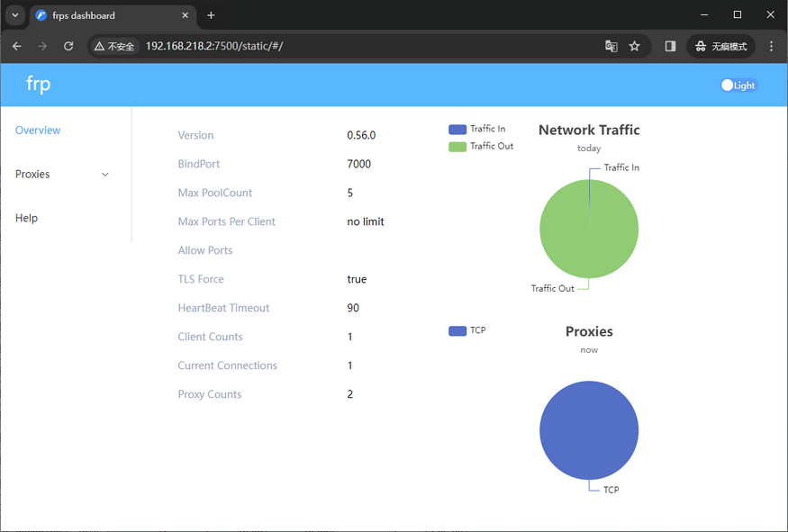Select Overview in the sidebar
This screenshot has width=788, height=532.
click(38, 131)
